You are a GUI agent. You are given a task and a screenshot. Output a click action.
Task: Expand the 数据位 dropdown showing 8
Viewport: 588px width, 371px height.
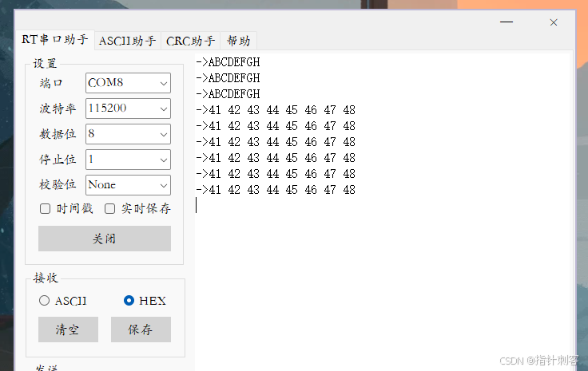[x=128, y=134]
